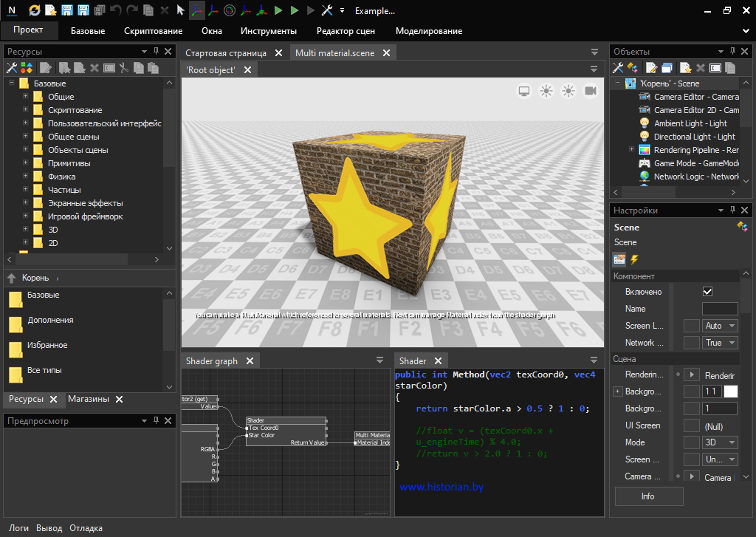Screen dimensions: 756x537
Task: Click the white Background color swatch
Action: 730,391
